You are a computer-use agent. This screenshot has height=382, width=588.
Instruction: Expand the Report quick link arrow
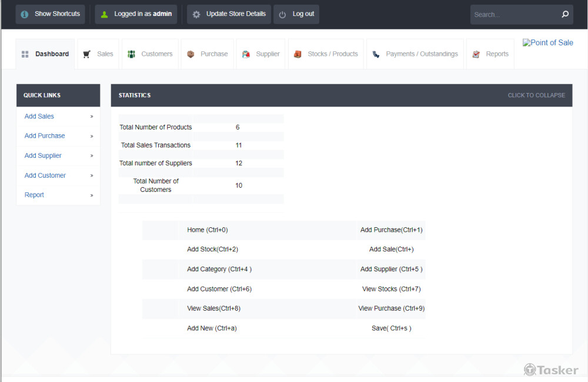(x=92, y=195)
